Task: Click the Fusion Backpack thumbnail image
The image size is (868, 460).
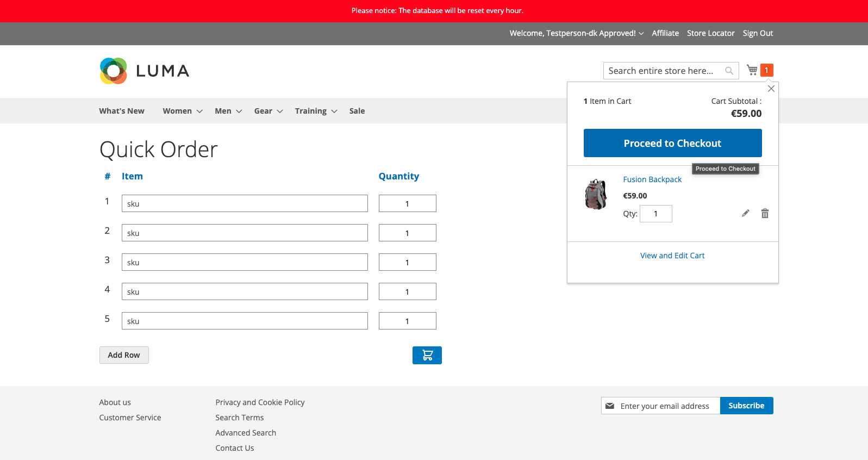Action: pyautogui.click(x=596, y=194)
